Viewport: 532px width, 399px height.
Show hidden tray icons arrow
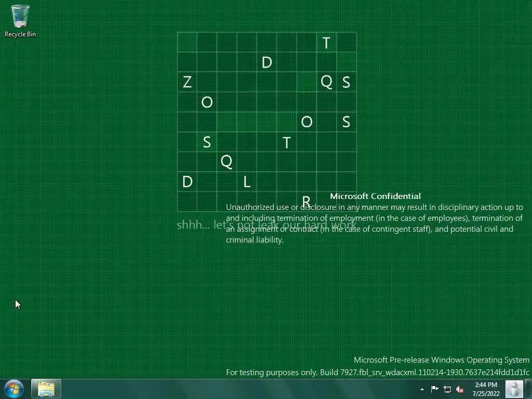pyautogui.click(x=422, y=389)
